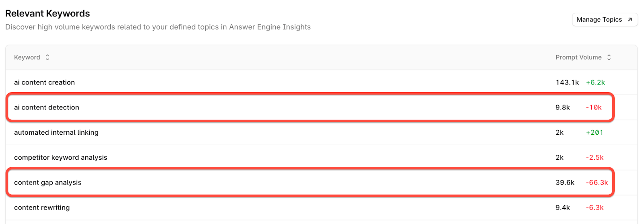Click the Prompt Volume column header label
644x224 pixels.
coord(578,58)
